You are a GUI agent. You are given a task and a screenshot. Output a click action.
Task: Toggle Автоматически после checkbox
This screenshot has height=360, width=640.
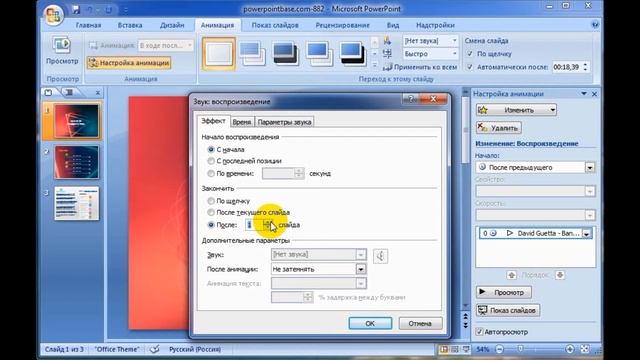[470, 67]
